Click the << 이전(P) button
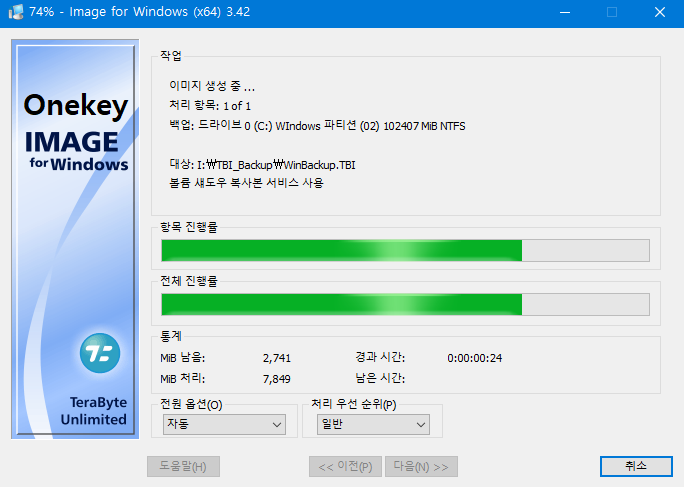684x487 pixels. point(345,466)
